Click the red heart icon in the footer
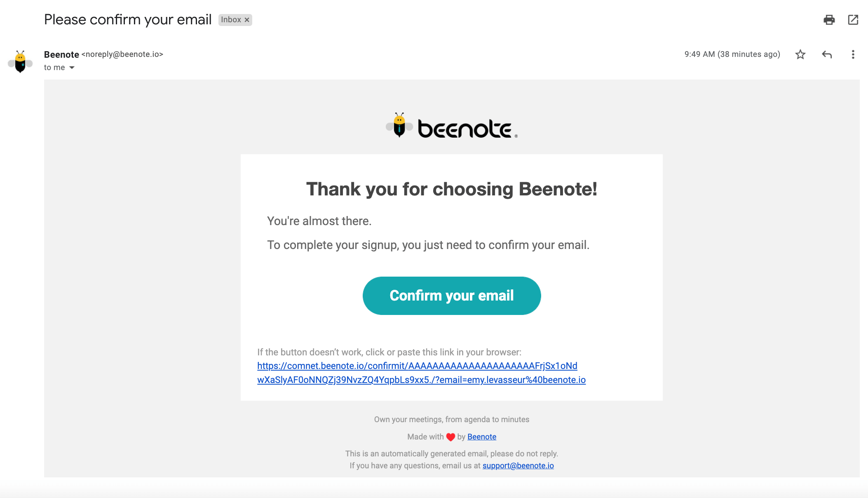The height and width of the screenshot is (498, 868). pyautogui.click(x=450, y=437)
